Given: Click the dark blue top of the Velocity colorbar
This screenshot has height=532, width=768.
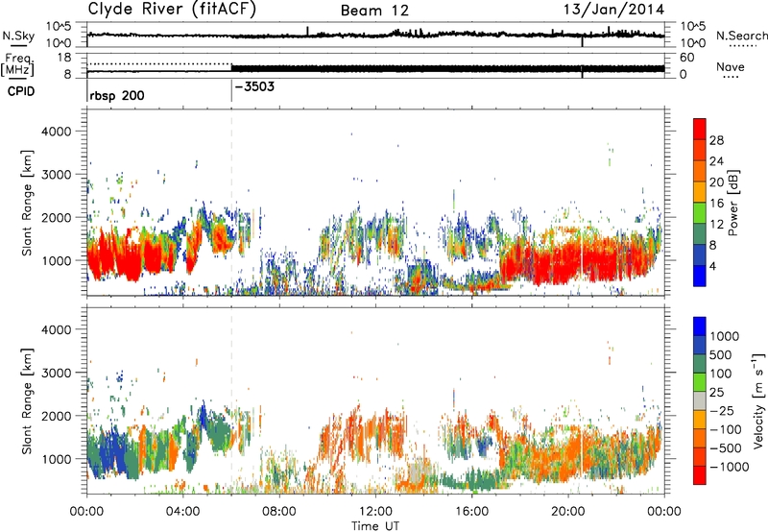Looking at the screenshot, I should pyautogui.click(x=700, y=326).
